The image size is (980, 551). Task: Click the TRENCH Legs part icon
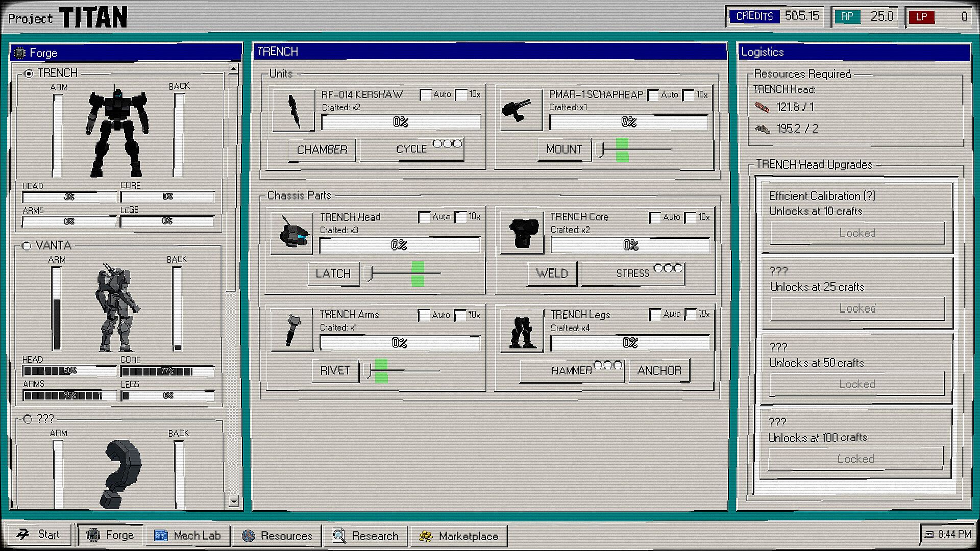522,331
